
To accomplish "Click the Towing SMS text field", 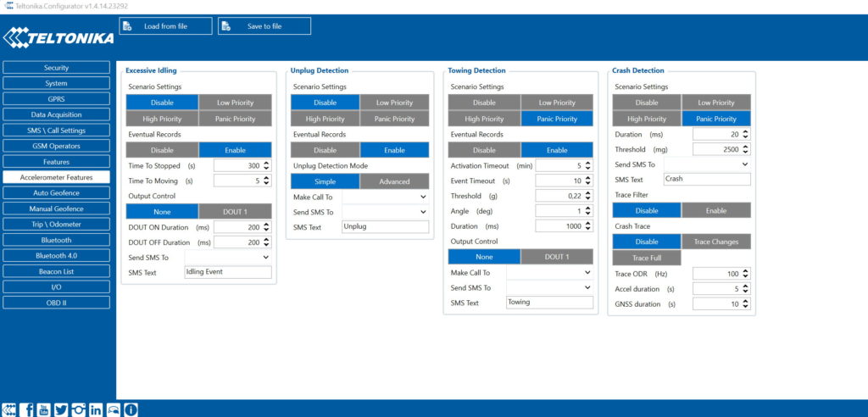I will point(549,303).
